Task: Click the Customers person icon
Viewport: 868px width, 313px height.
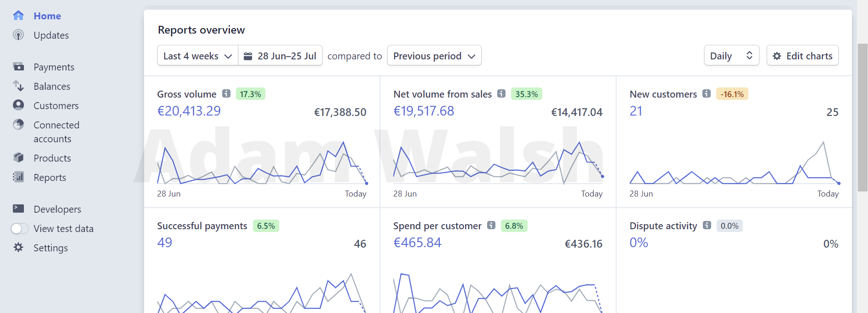Action: (18, 105)
